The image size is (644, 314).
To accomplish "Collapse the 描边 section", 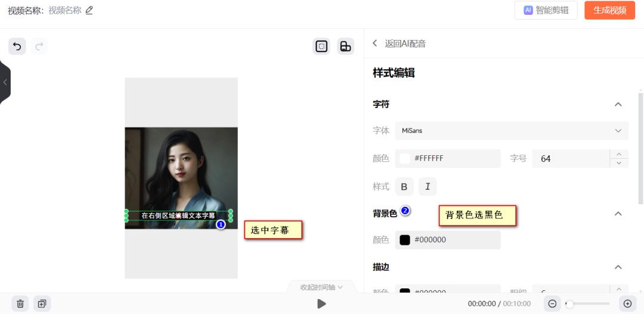I will point(618,267).
